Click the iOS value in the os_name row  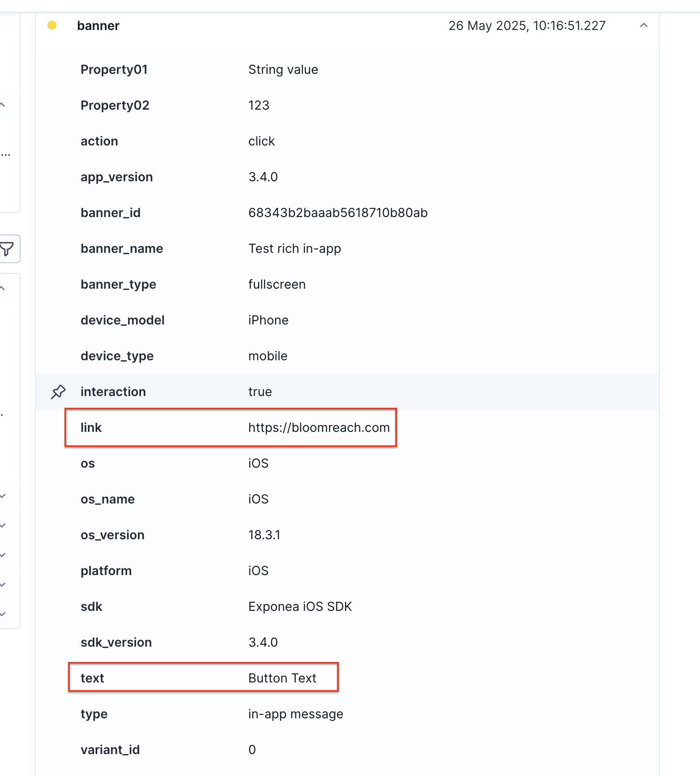(258, 499)
